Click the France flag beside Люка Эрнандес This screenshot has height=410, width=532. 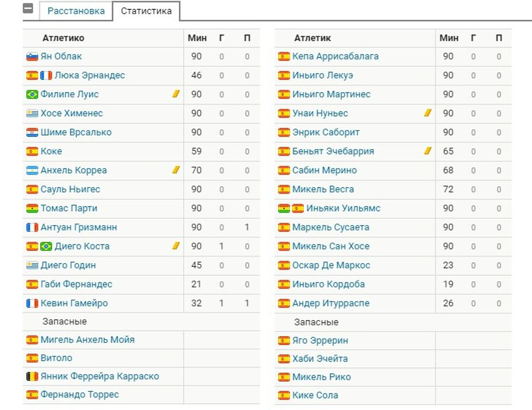pos(46,76)
